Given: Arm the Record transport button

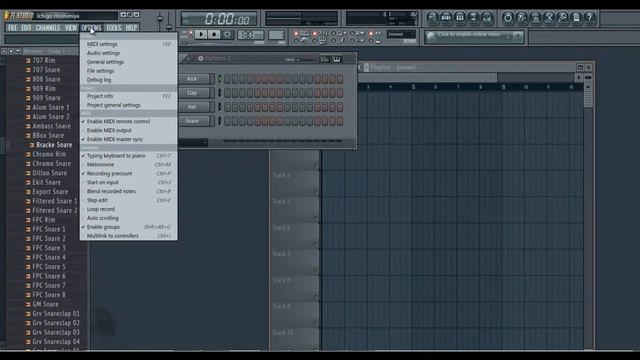Looking at the screenshot, I should [227, 34].
